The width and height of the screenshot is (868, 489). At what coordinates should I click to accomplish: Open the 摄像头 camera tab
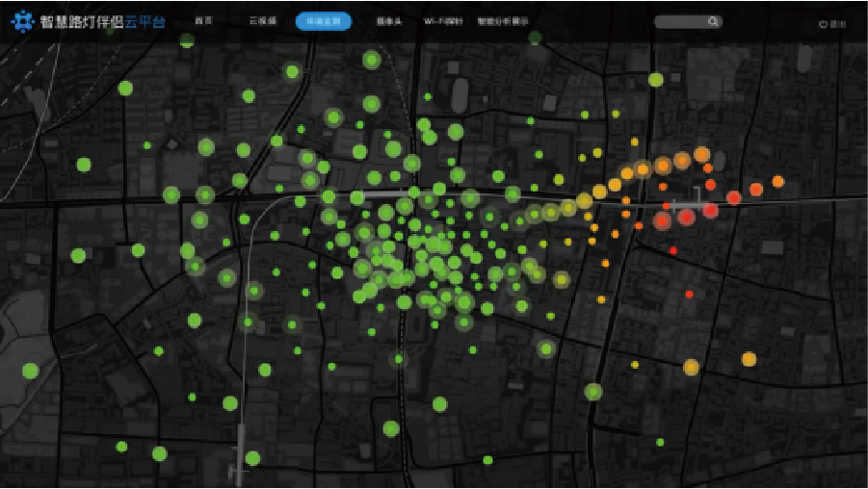click(388, 21)
